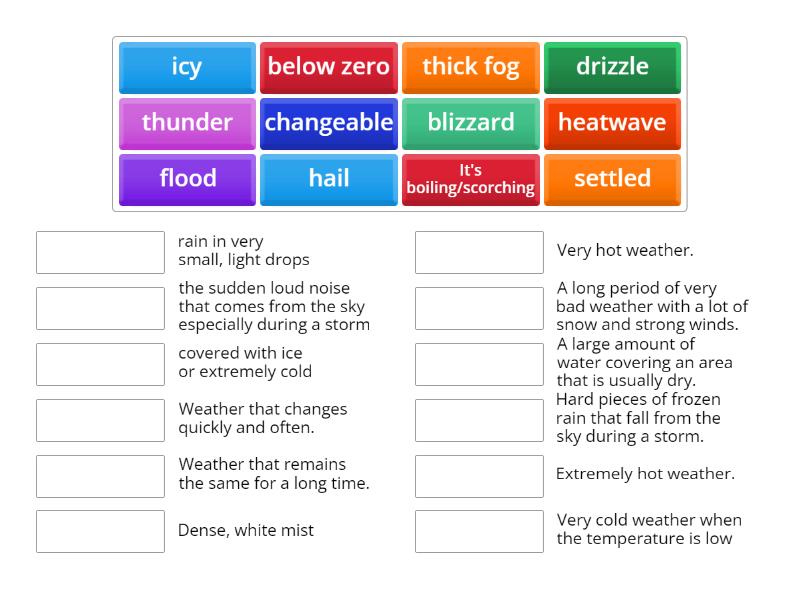Image resolution: width=800 pixels, height=600 pixels.
Task: Click the answer box for 'Weather that changes quickly and often'
Action: click(99, 419)
